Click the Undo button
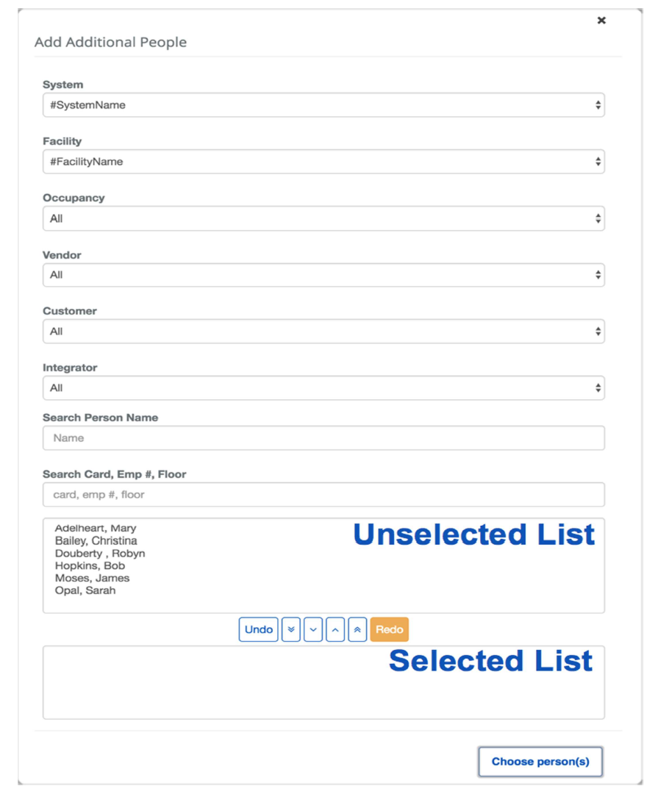Viewport: 672px width, 808px height. click(258, 629)
